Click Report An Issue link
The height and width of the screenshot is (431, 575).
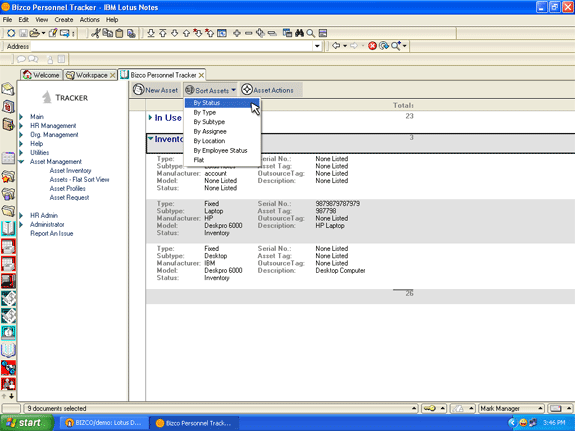tap(51, 233)
